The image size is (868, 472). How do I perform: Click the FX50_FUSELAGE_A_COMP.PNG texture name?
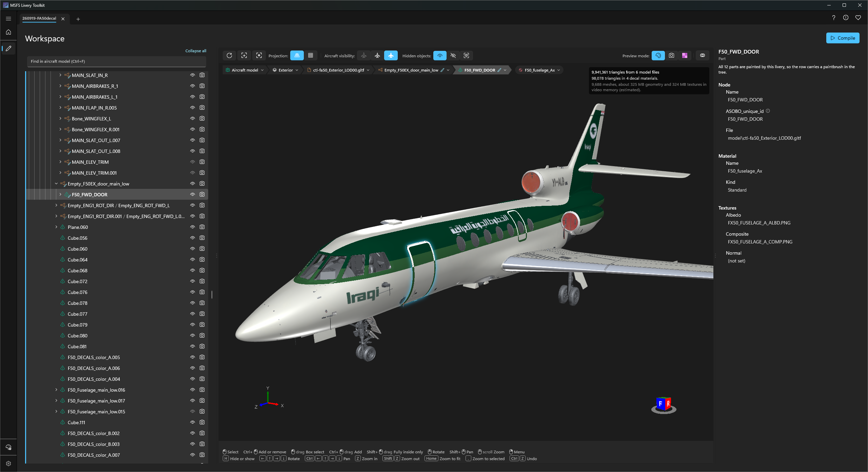[x=760, y=242]
